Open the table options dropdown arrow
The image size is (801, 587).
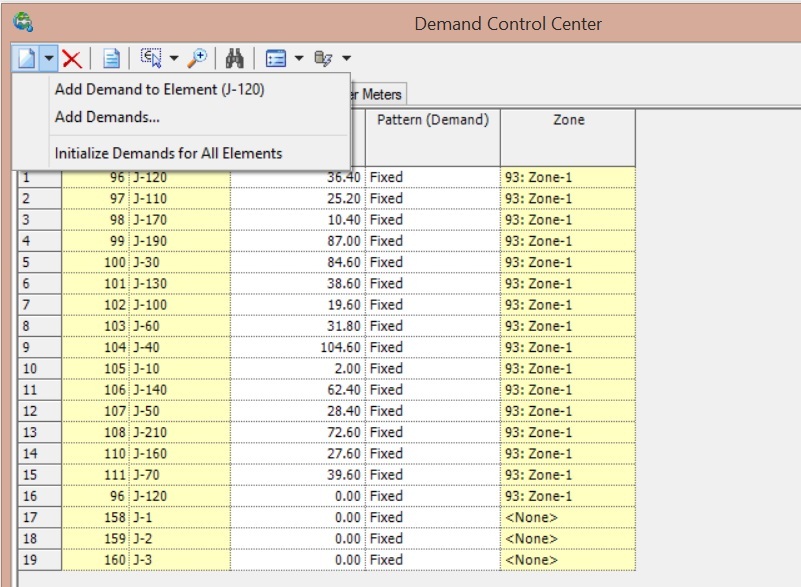(x=298, y=58)
